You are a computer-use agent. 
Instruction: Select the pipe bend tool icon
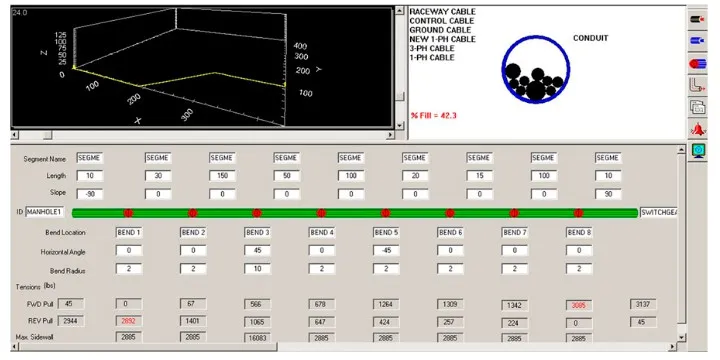tap(697, 85)
